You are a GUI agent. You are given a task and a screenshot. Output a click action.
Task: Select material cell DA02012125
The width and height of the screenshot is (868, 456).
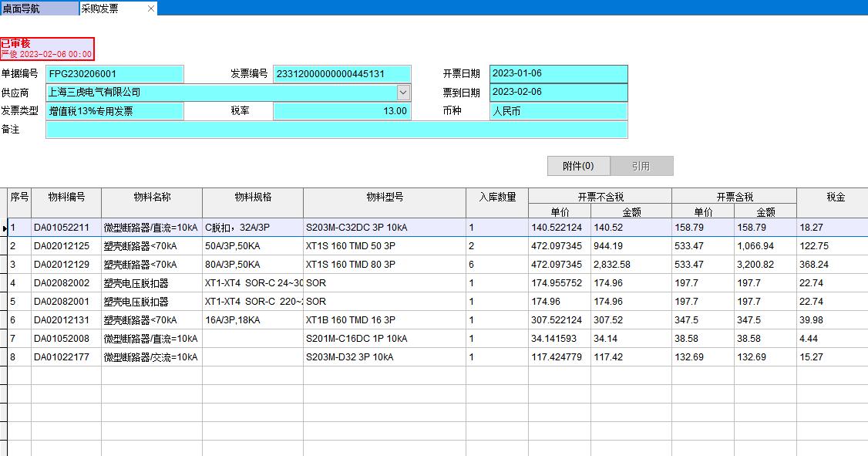66,246
